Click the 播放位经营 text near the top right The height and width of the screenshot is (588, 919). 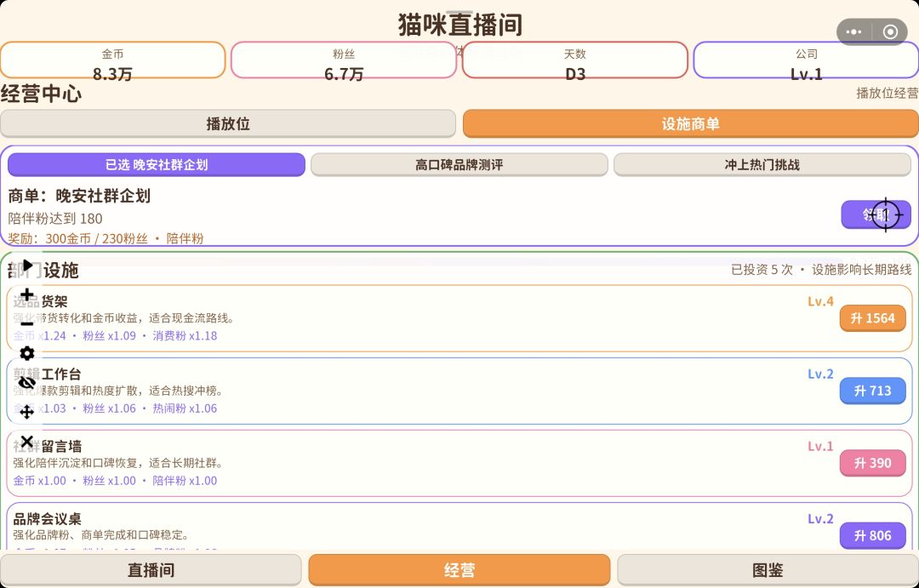tap(887, 94)
